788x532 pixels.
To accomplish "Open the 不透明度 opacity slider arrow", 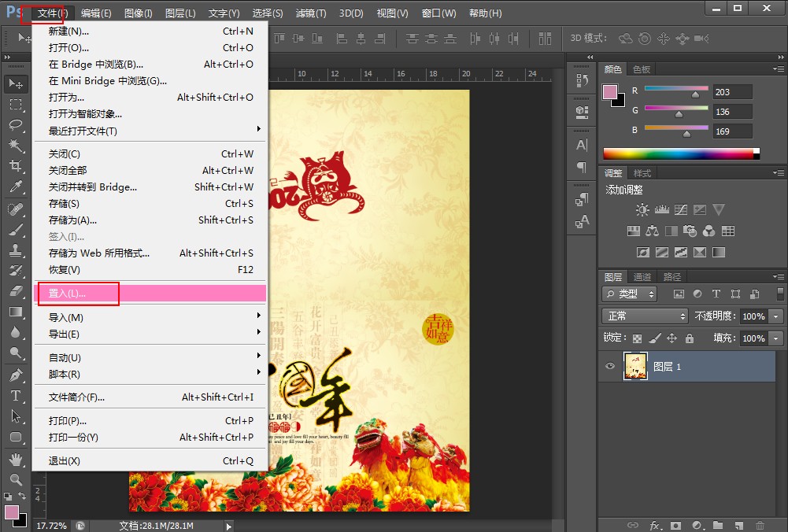I will 776,316.
